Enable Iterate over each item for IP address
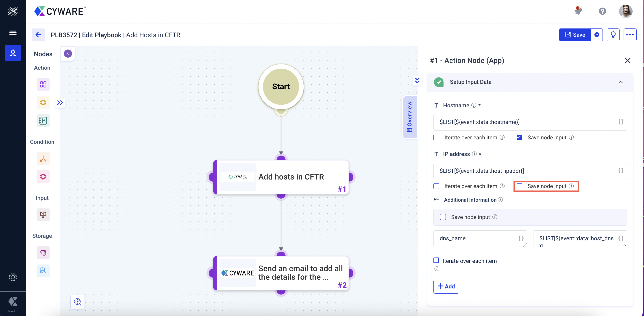The width and height of the screenshot is (644, 316). click(436, 186)
